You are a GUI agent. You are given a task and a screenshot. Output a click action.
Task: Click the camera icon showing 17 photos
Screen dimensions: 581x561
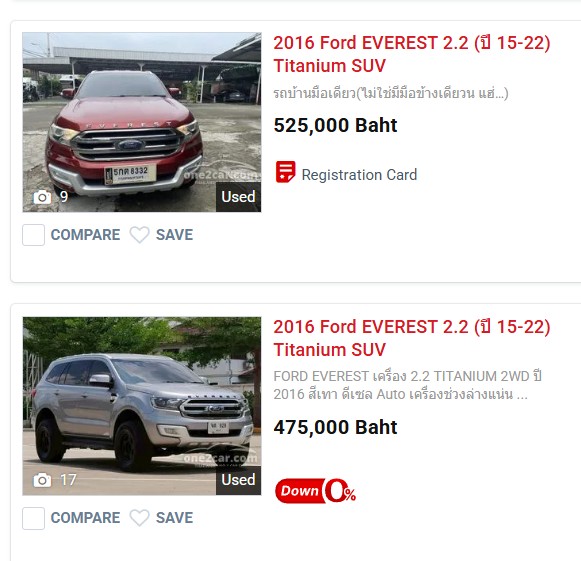pyautogui.click(x=42, y=480)
